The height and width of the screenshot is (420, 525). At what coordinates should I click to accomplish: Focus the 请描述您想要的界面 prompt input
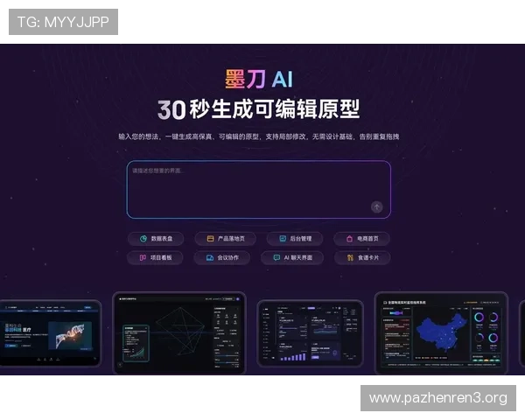click(x=259, y=190)
